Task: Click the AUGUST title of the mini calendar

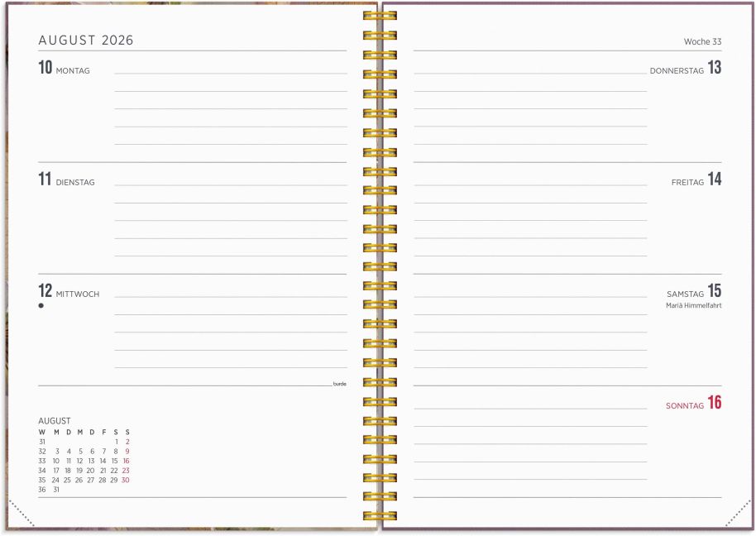Action: coord(55,421)
